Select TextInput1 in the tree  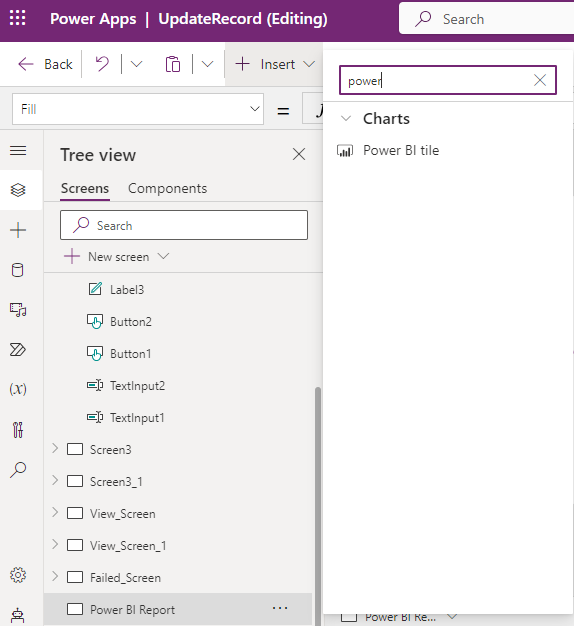137,418
